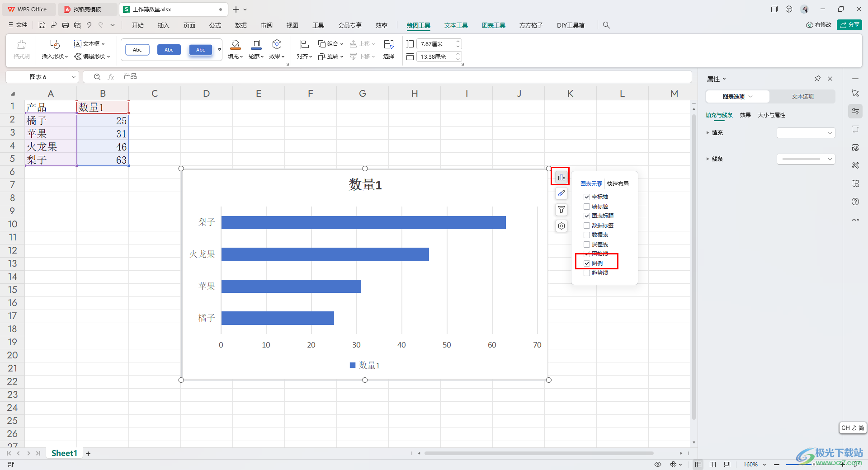Open the 公式 ribbon tab
Screen dimensions: 868x470
tap(215, 25)
